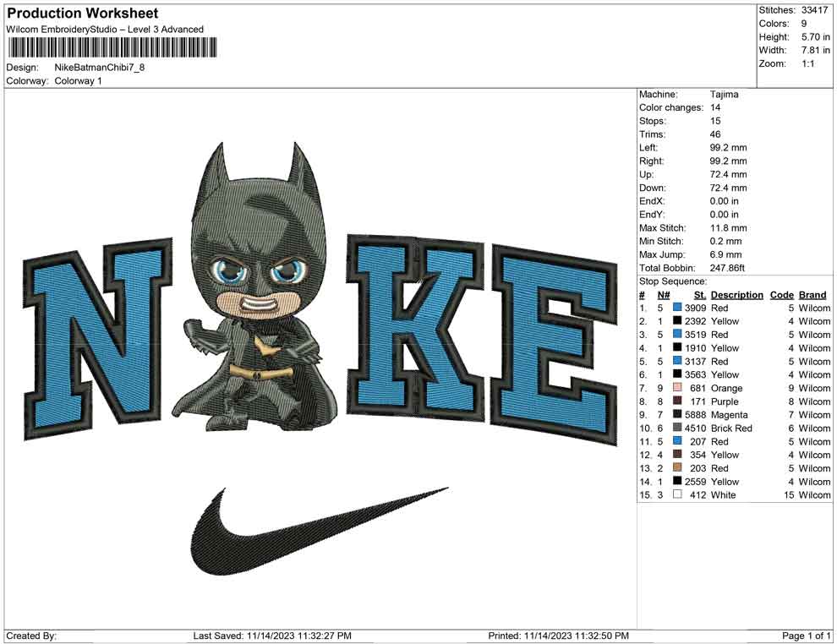The width and height of the screenshot is (837, 644).
Task: Click the zoom value 1:1
Action: (x=807, y=63)
